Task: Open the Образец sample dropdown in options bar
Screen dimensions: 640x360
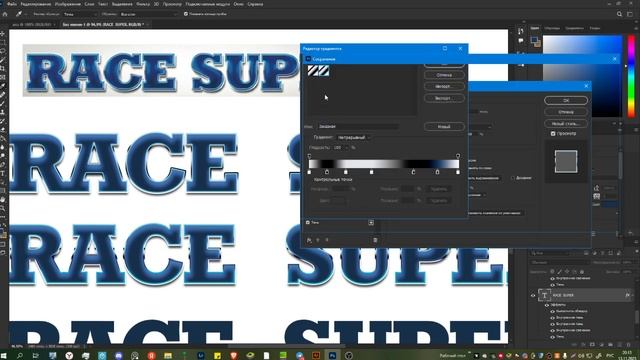Action: click(x=149, y=14)
